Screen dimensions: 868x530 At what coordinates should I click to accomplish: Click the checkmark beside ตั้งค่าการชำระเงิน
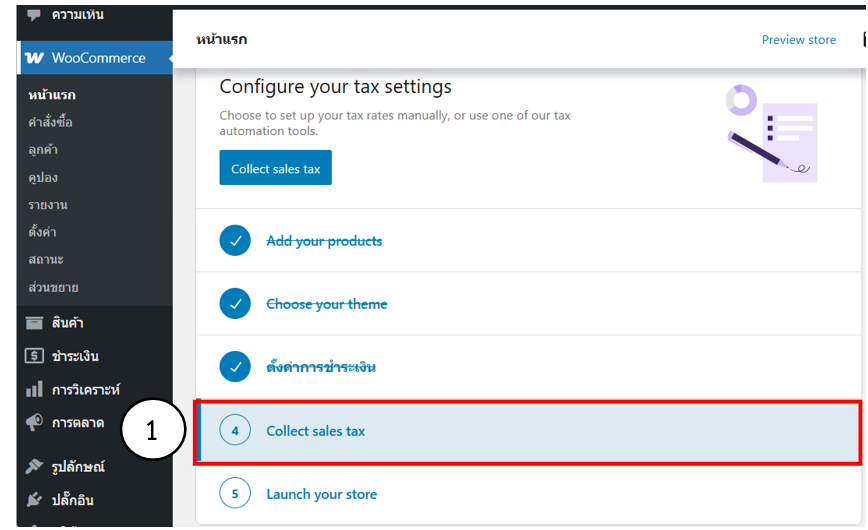[x=235, y=367]
